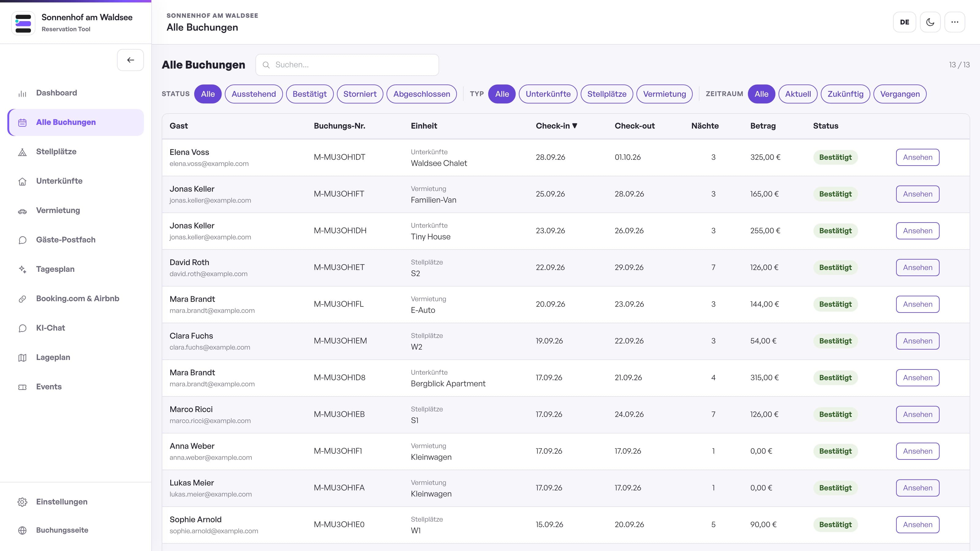Screen dimensions: 980x551
Task: Click the calendar icon for Alle Buchungen
Action: tap(22, 122)
